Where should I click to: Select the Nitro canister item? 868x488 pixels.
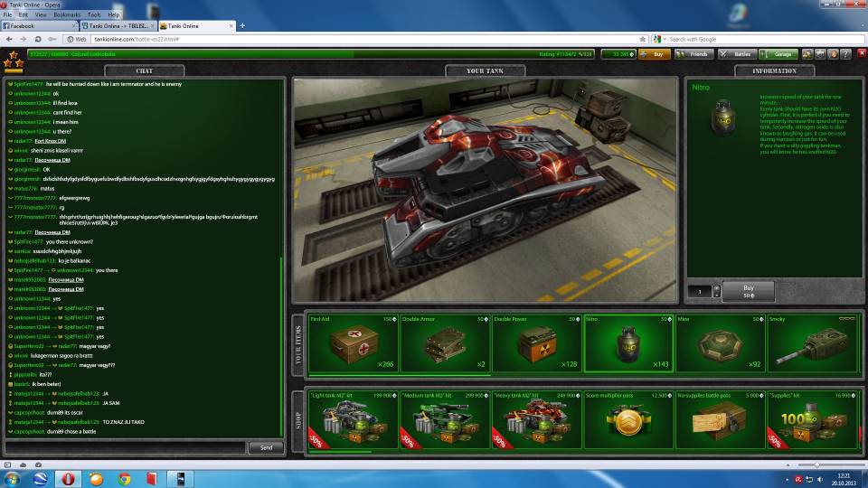[628, 343]
